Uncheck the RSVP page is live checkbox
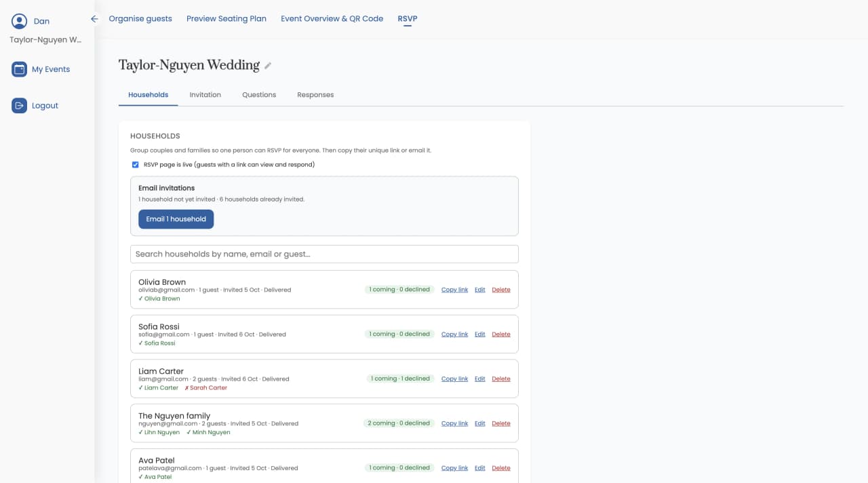868x483 pixels. (135, 165)
